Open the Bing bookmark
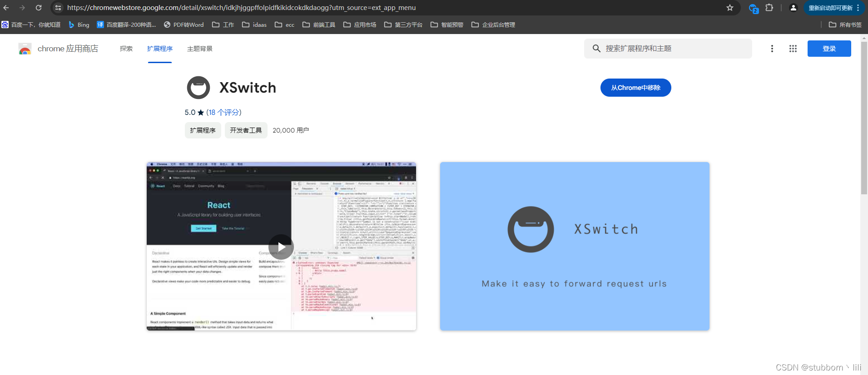 [79, 25]
